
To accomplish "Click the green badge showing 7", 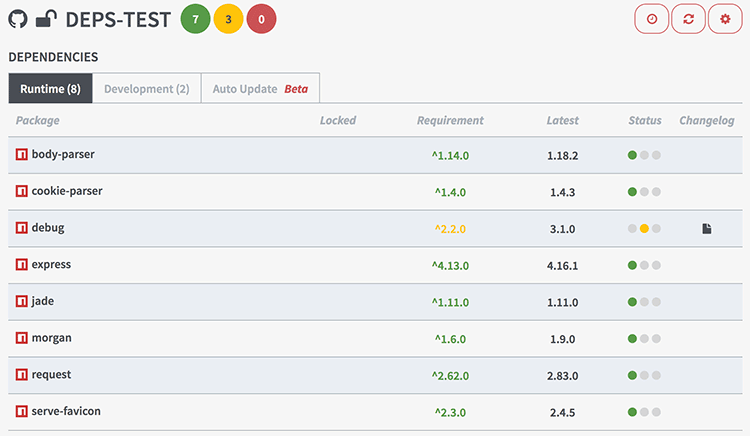I will click(195, 19).
